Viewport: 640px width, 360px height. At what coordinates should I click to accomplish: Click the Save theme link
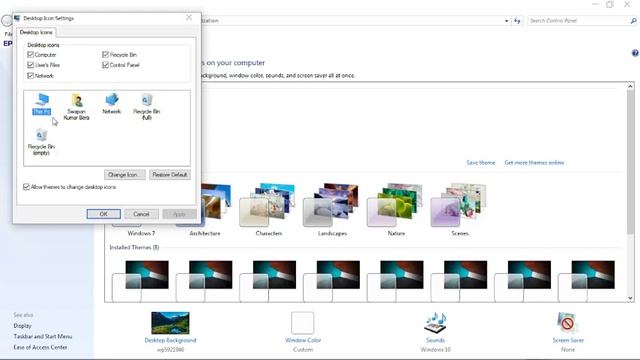pos(481,162)
